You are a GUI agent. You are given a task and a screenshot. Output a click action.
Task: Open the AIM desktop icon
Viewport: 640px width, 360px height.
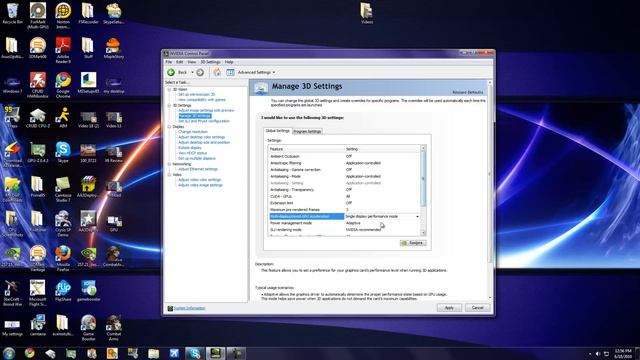[x=63, y=118]
